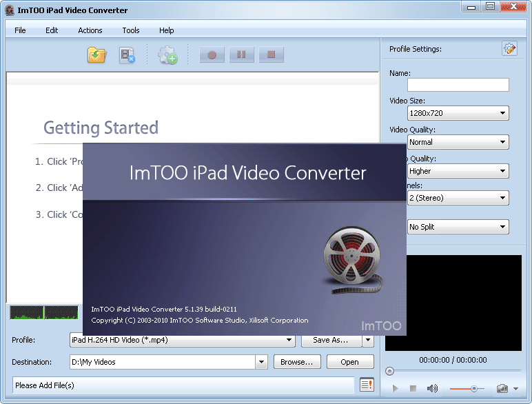Viewport: 532px width, 404px height.
Task: Stop the preview playback
Action: 413,388
